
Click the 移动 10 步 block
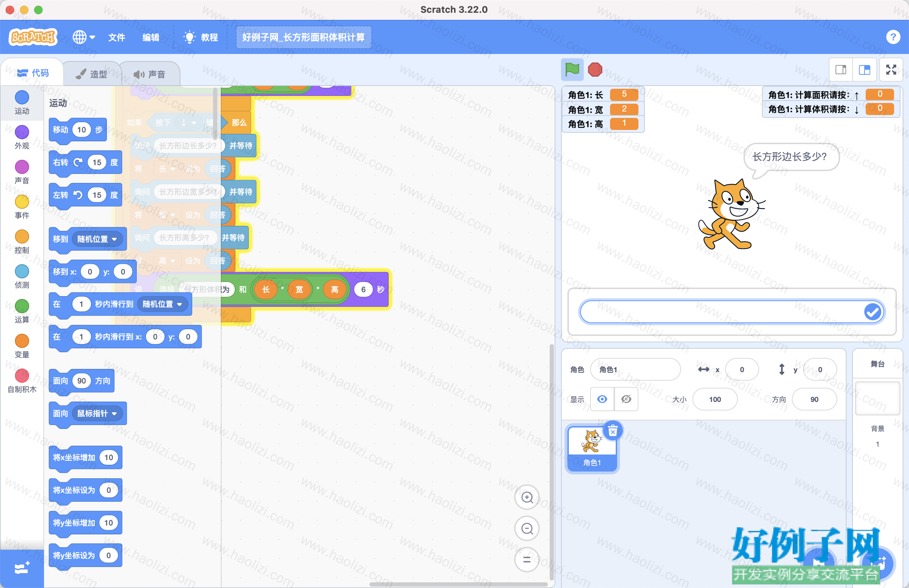coord(77,130)
